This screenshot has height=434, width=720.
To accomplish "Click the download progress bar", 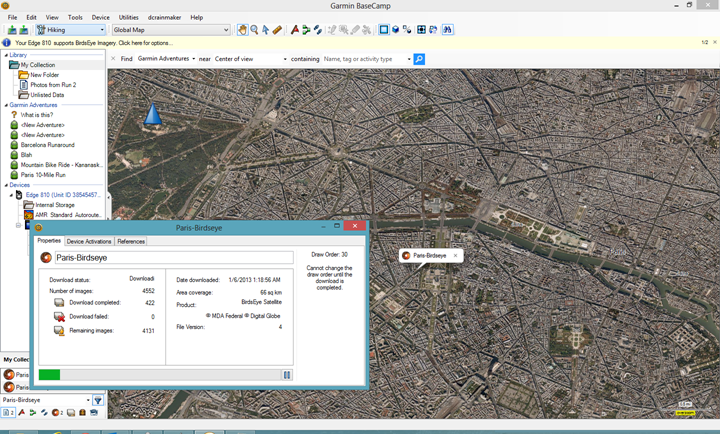I will coord(160,375).
